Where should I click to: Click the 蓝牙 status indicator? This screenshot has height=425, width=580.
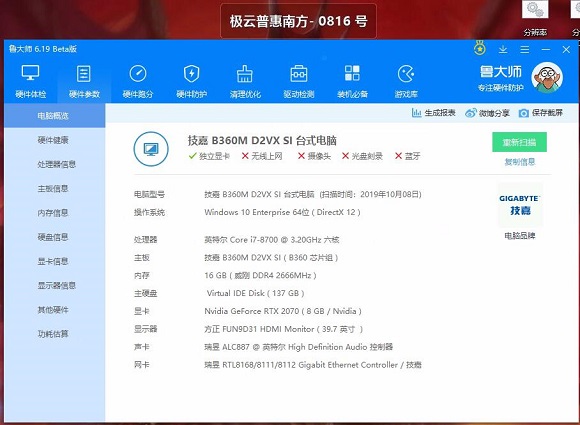coord(408,156)
